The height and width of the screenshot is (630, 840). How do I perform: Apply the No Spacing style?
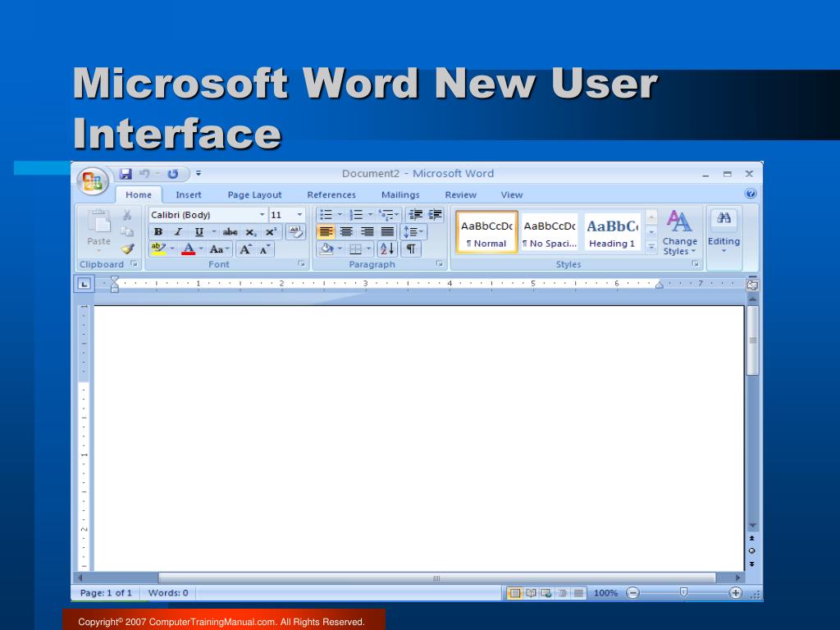point(550,231)
